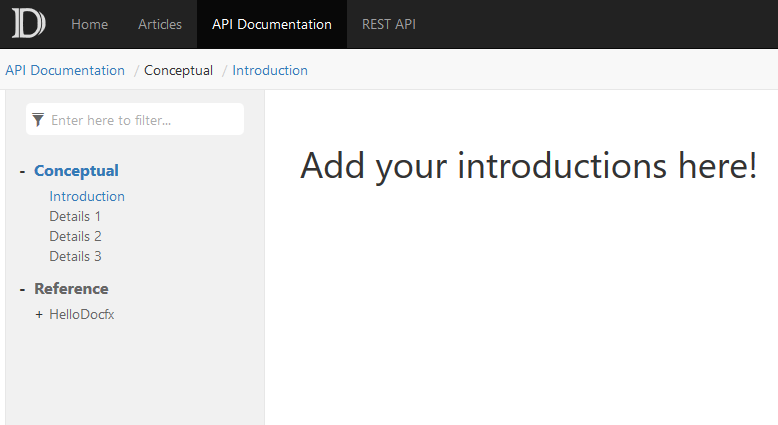
Task: Open the Home navigation tab
Action: point(89,24)
